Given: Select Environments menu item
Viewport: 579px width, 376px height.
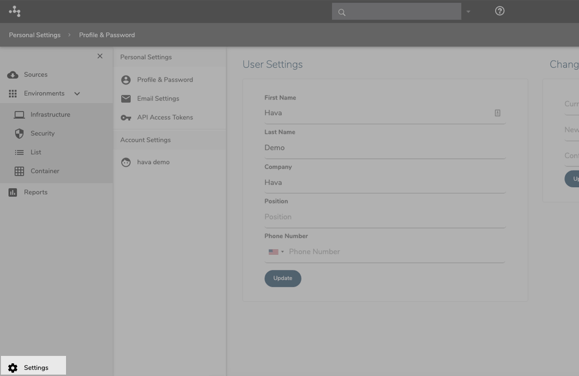Looking at the screenshot, I should [44, 93].
